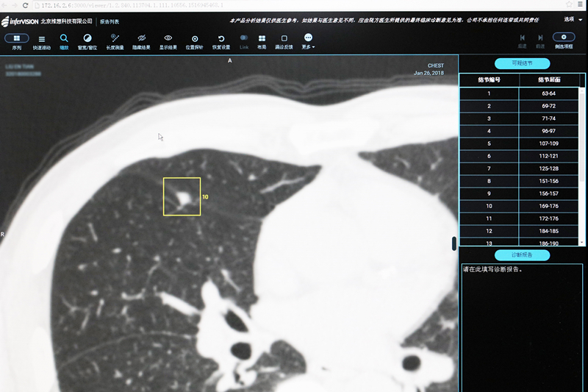Select the 缩放 zoom magnifier tool
This screenshot has height=392, width=588.
[64, 39]
